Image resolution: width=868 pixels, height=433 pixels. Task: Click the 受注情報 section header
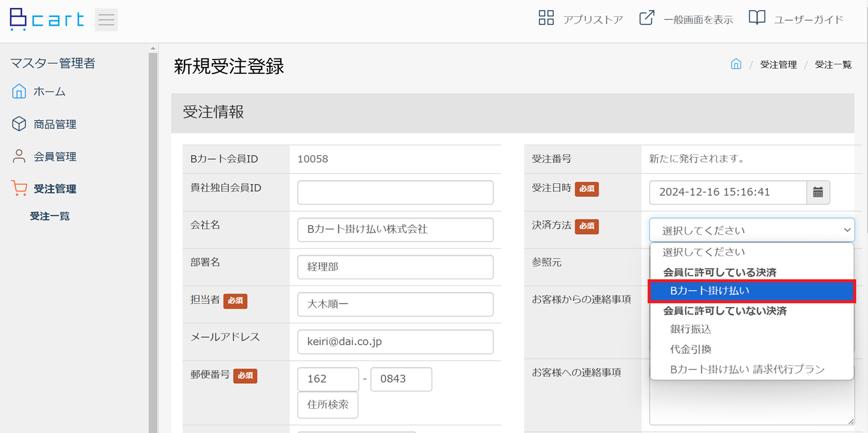point(513,113)
